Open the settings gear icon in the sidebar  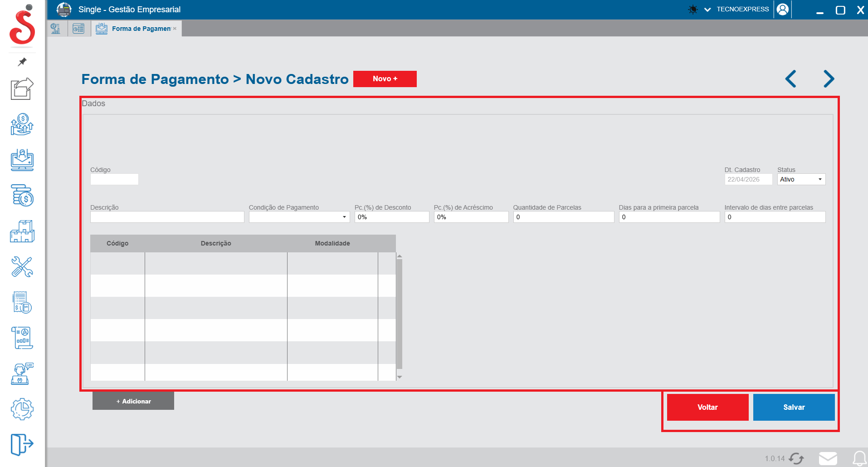point(22,409)
